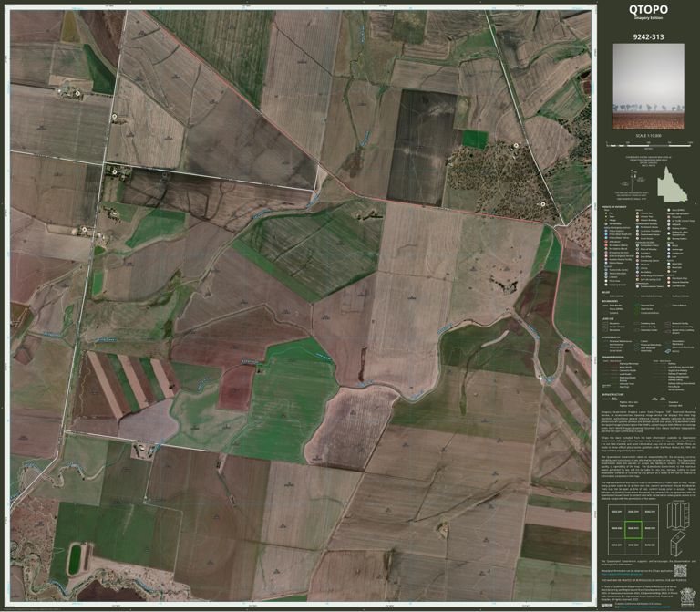Click the Court House legend symbol
Image resolution: width=700 pixels, height=612 pixels.
(637, 239)
